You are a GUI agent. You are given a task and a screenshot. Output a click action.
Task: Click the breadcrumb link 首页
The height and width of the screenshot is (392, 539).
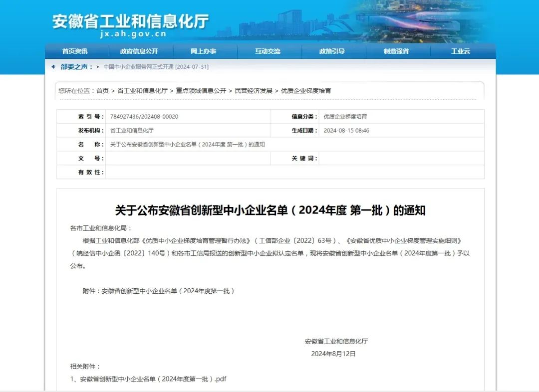tap(102, 90)
